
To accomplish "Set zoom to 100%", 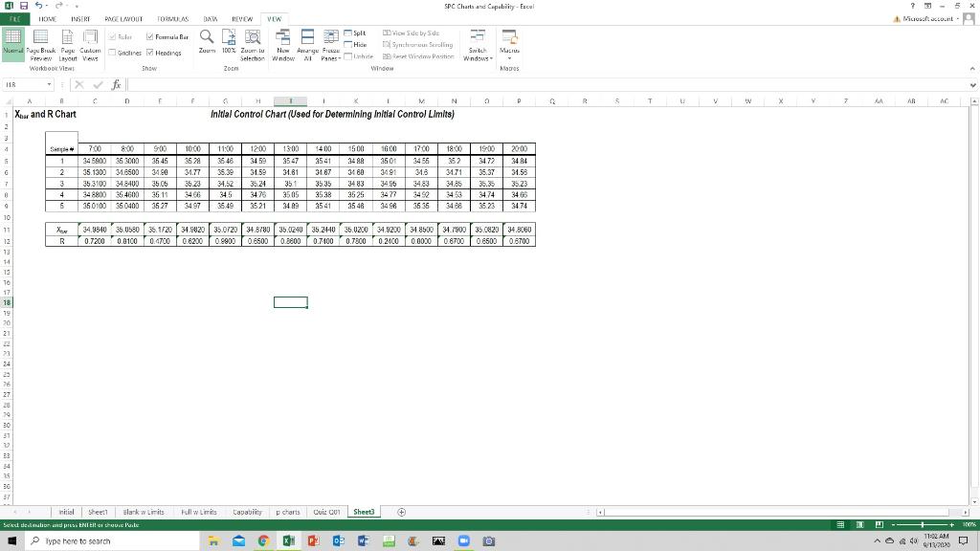I will [229, 41].
